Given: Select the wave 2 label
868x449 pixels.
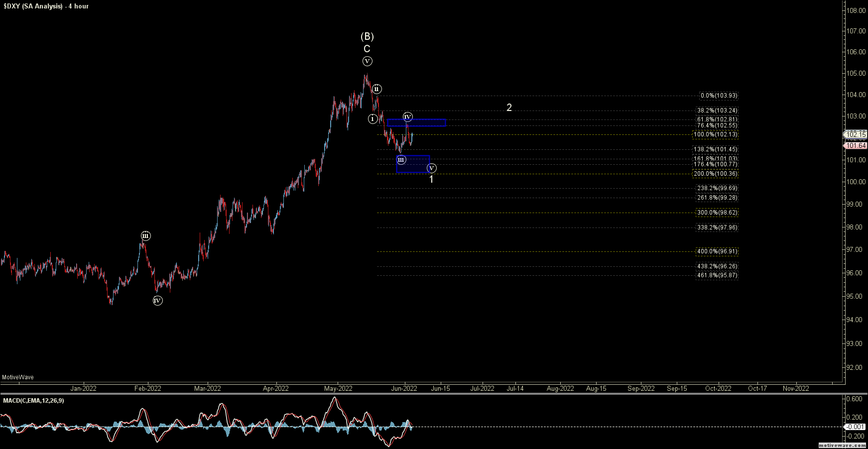Looking at the screenshot, I should tap(509, 108).
